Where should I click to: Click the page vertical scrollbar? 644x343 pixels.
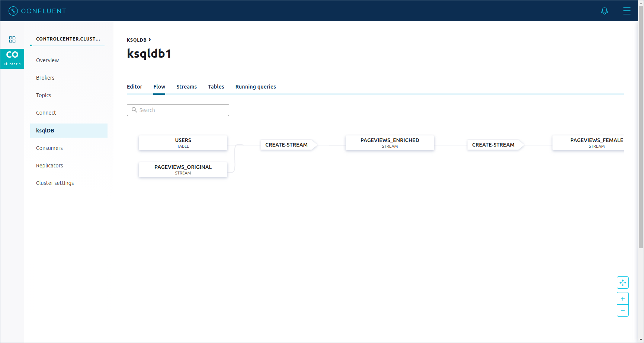[x=641, y=126]
